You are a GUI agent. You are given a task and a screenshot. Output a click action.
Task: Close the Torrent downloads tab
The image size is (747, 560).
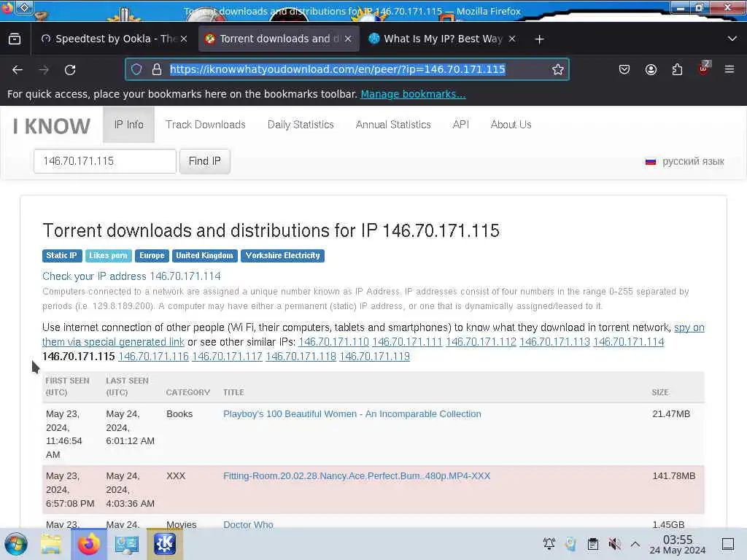(x=348, y=39)
